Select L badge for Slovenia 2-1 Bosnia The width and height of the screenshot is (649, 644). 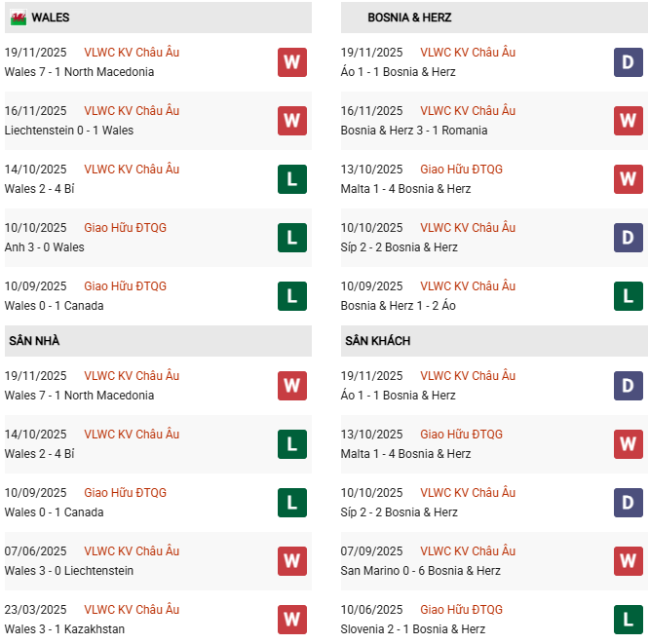pos(628,620)
